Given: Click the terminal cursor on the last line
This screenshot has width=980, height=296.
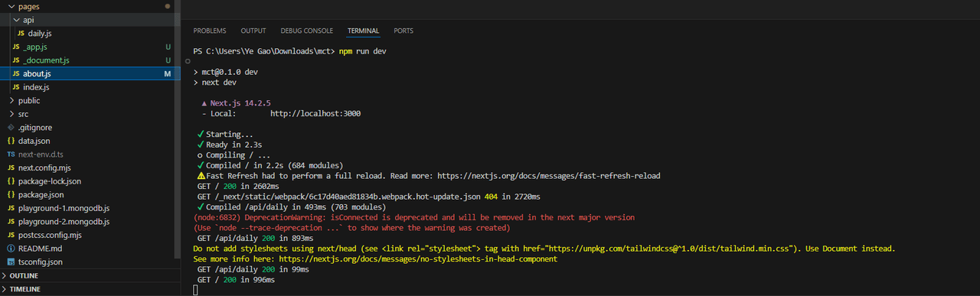Looking at the screenshot, I should pos(195,290).
